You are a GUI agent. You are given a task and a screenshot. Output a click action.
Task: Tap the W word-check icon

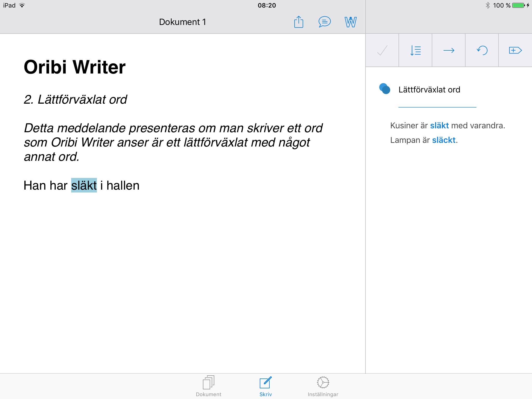(x=350, y=22)
